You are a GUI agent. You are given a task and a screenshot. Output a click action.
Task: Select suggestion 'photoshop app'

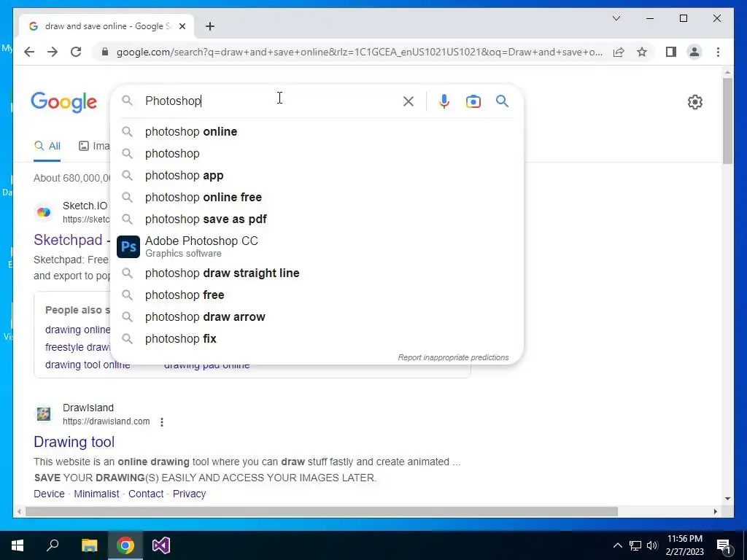[x=317, y=175]
